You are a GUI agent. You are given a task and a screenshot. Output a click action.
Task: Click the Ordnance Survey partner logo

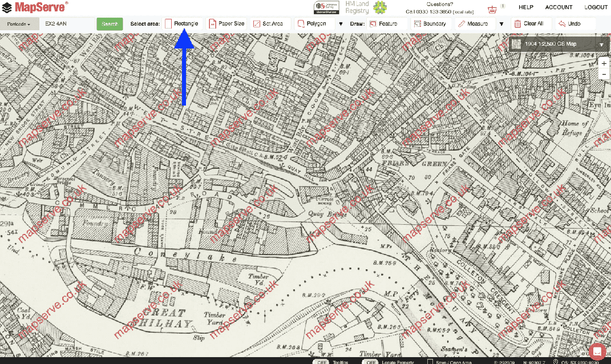(x=326, y=7)
